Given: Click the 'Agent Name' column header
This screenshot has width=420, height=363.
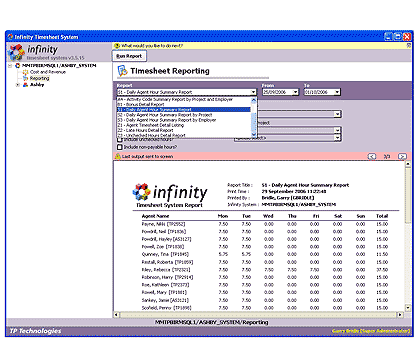Looking at the screenshot, I should tap(155, 216).
